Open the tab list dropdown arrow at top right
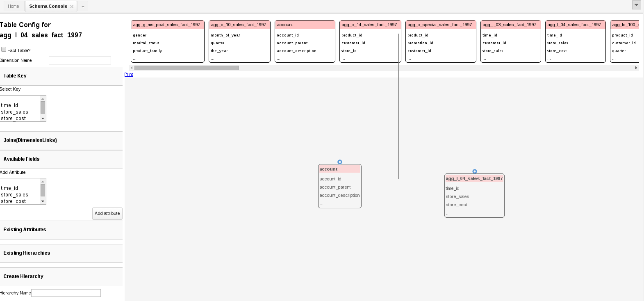 coord(636,5)
